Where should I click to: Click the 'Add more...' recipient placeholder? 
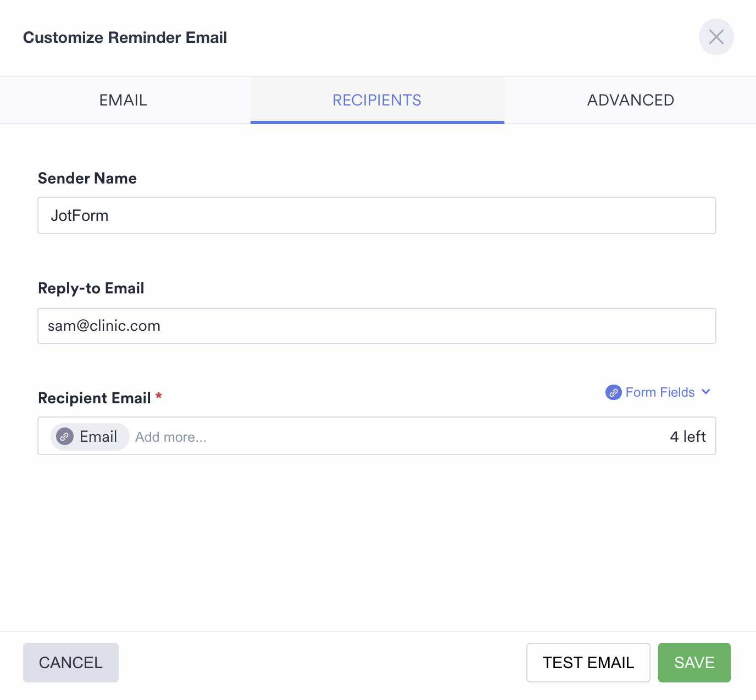click(x=171, y=437)
